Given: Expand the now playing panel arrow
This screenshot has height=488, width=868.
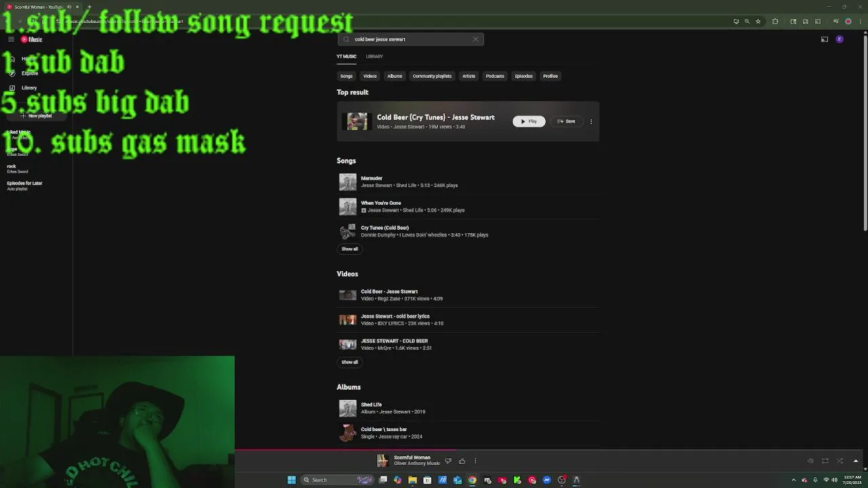Looking at the screenshot, I should [856, 461].
